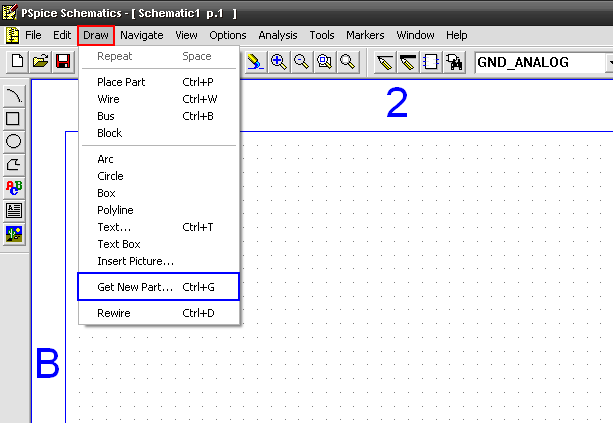Choose Rewire from the Draw menu
Viewport: 613px width, 423px height.
tap(159, 313)
